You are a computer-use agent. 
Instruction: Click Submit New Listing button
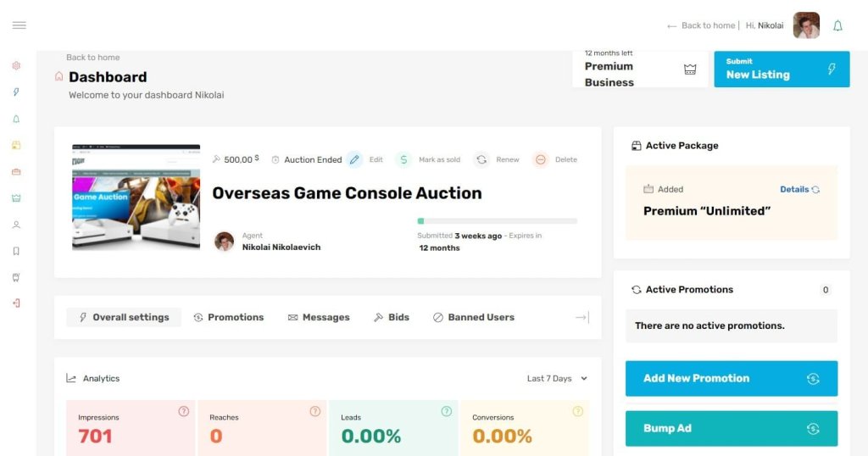782,70
